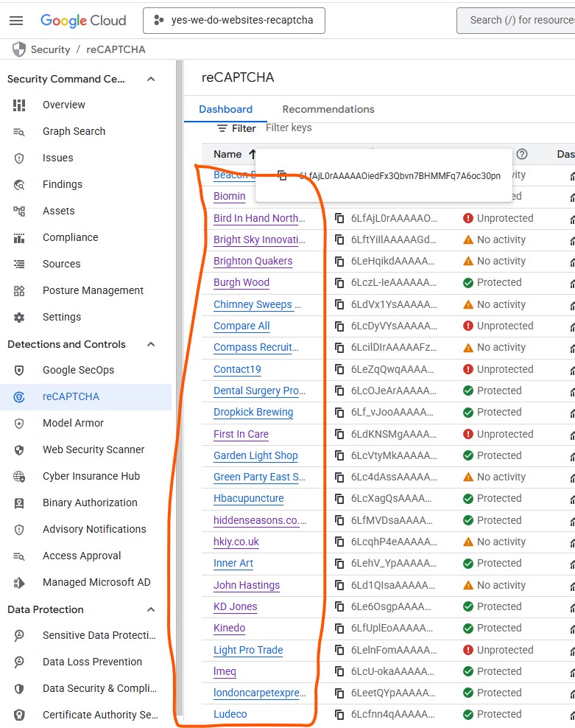Click the Filter icon above the table
This screenshot has width=575, height=728.
222,128
